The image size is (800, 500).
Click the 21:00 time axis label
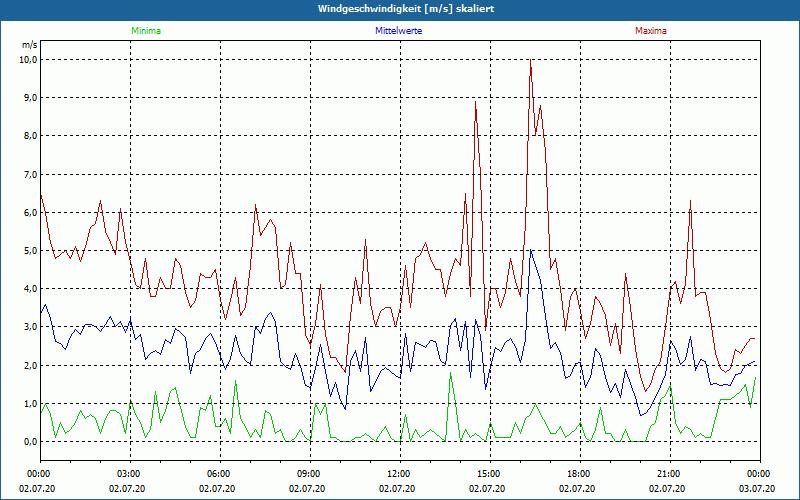coord(668,473)
